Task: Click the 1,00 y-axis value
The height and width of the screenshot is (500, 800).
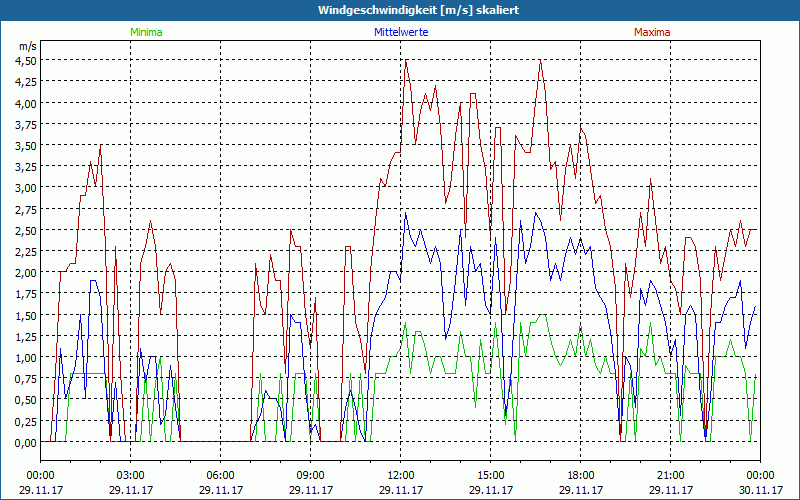Action: [26, 358]
